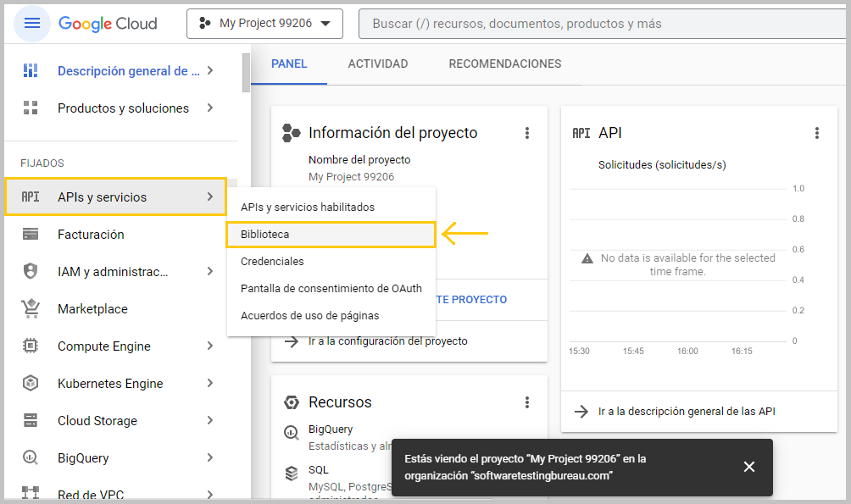The width and height of the screenshot is (851, 504).
Task: Click the API icon in API card header
Action: (581, 133)
